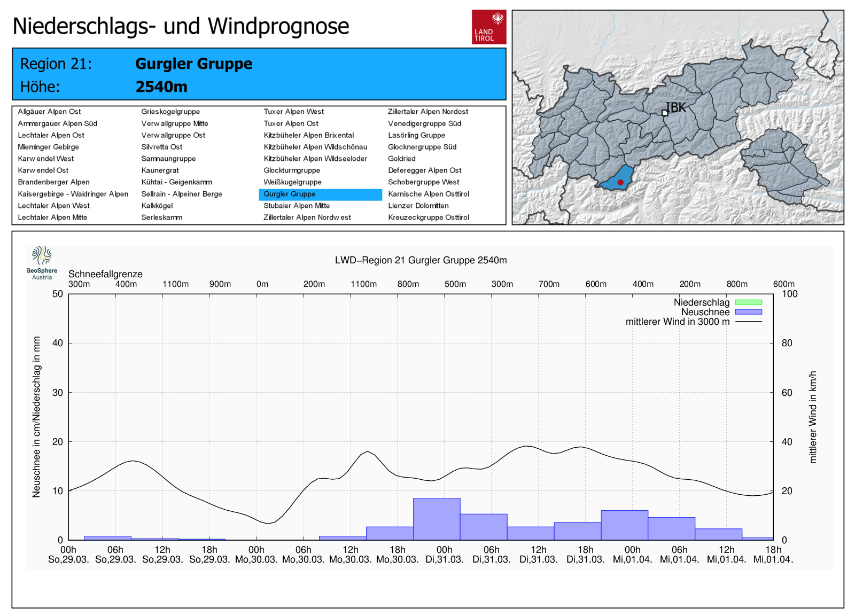This screenshot has width=855, height=616.
Task: Select Kalkkögel from the region list
Action: coord(157,206)
